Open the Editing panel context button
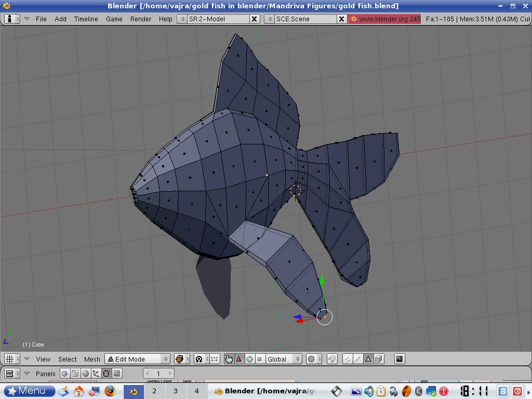The image size is (532, 399). pos(107,374)
